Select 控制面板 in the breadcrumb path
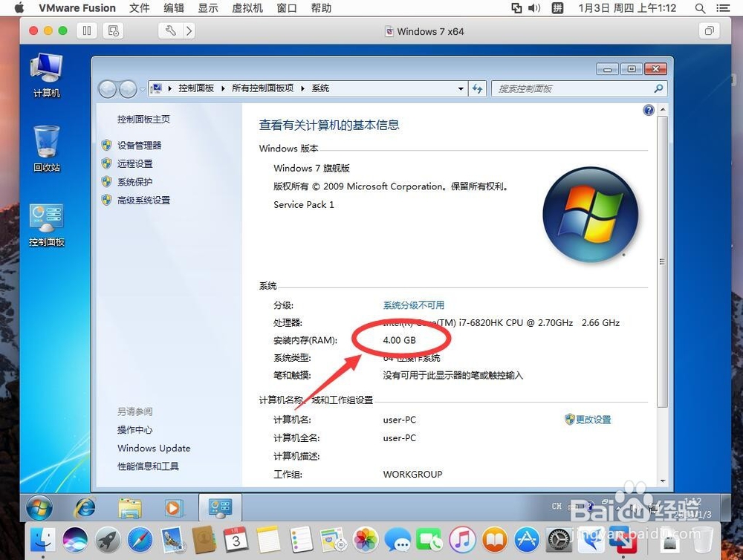This screenshot has height=560, width=743. pos(196,88)
